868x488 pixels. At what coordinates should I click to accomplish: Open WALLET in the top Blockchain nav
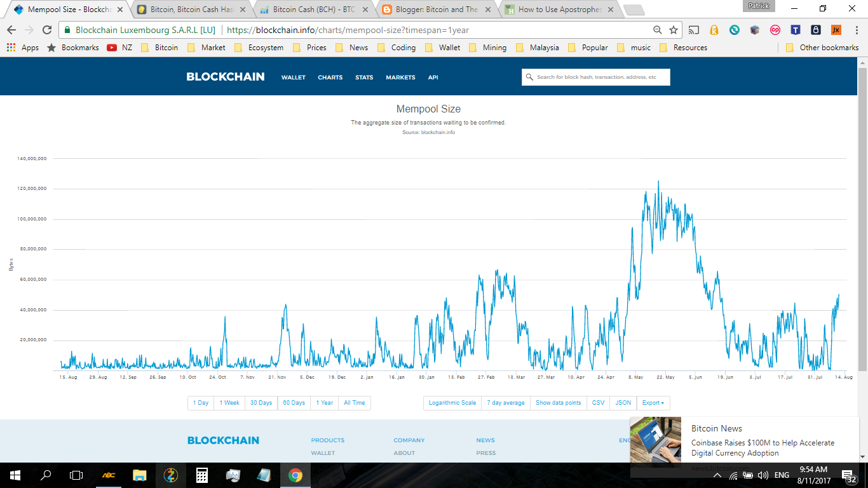294,78
